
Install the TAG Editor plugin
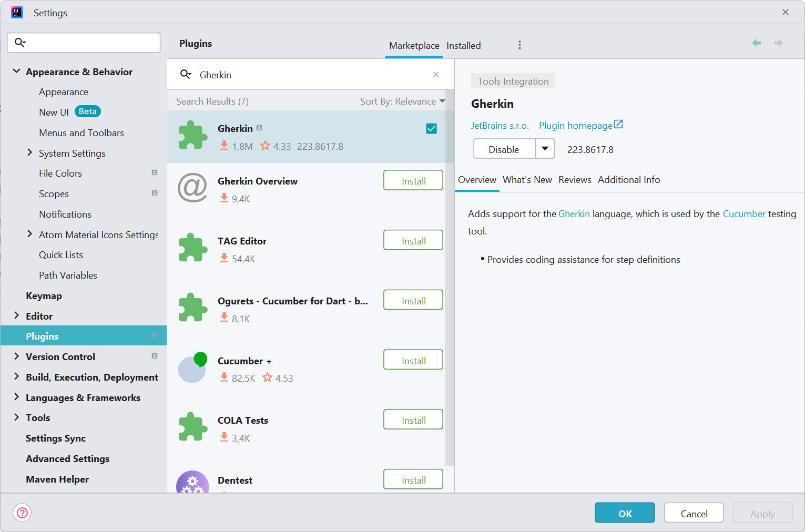[413, 240]
